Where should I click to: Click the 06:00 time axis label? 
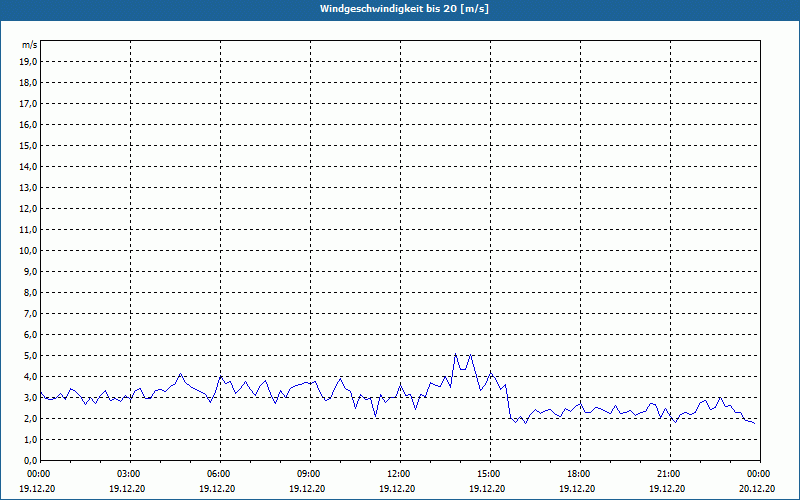pyautogui.click(x=219, y=474)
